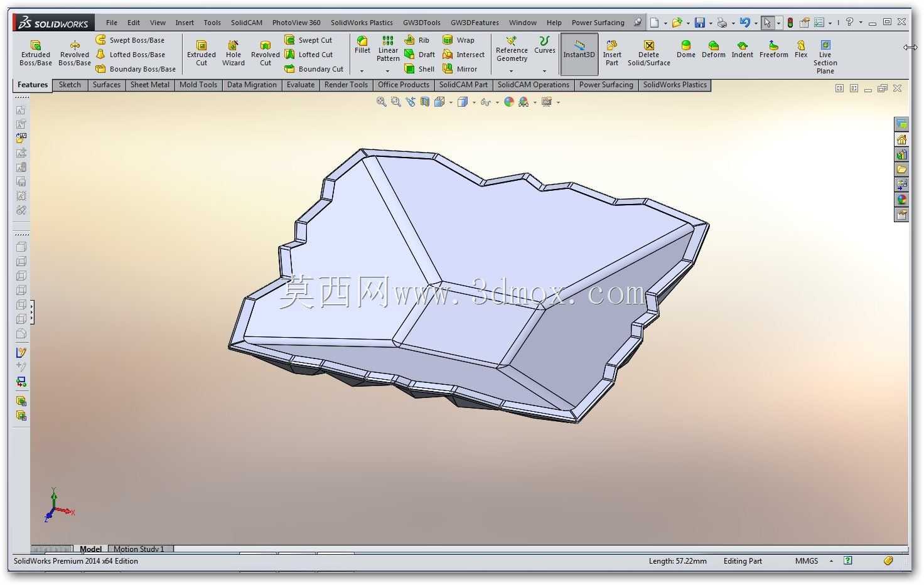
Task: Click the Undo arrow
Action: tap(744, 23)
